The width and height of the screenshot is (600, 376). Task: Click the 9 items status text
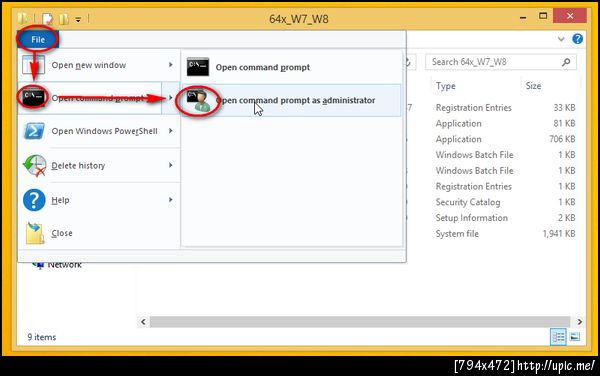(42, 337)
